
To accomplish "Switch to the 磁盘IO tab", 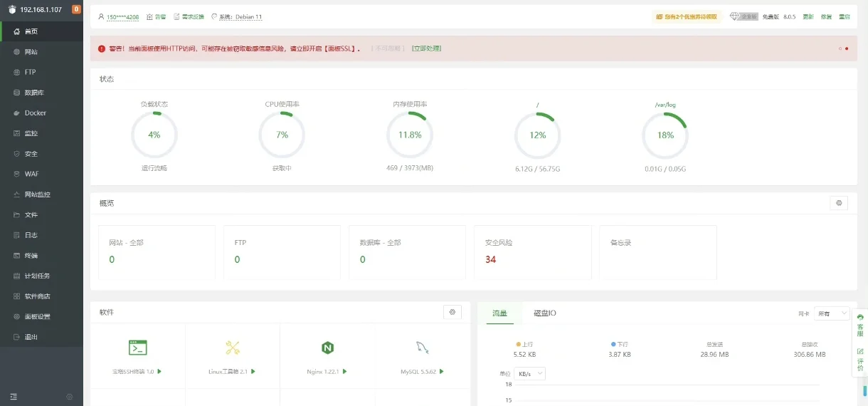I will pos(545,313).
